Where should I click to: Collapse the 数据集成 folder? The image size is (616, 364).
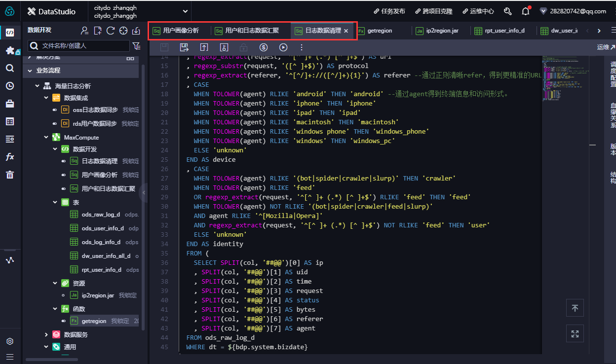(46, 98)
